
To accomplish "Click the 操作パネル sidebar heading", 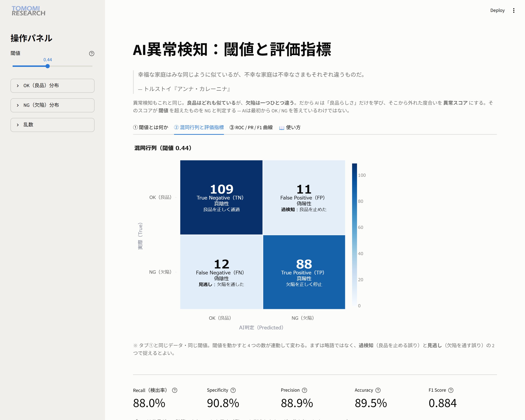I will click(x=31, y=38).
